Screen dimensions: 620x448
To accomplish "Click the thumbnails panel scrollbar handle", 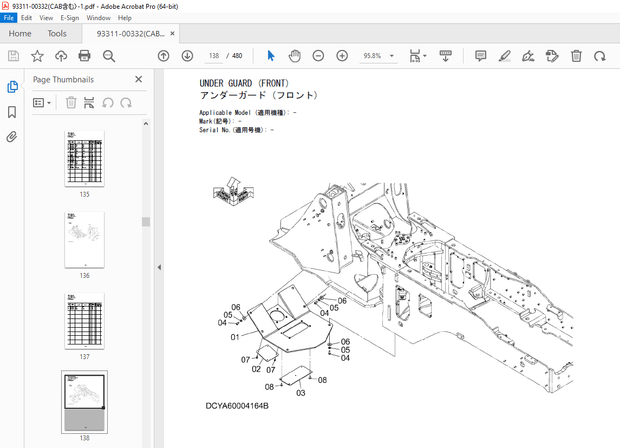I will (146, 221).
